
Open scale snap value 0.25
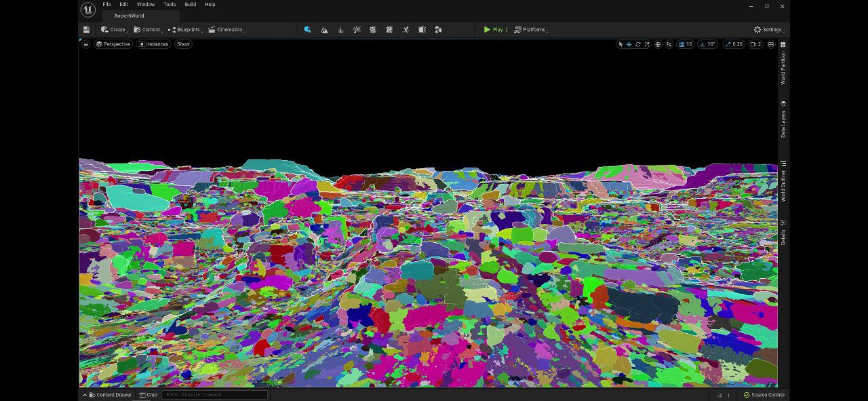[738, 44]
